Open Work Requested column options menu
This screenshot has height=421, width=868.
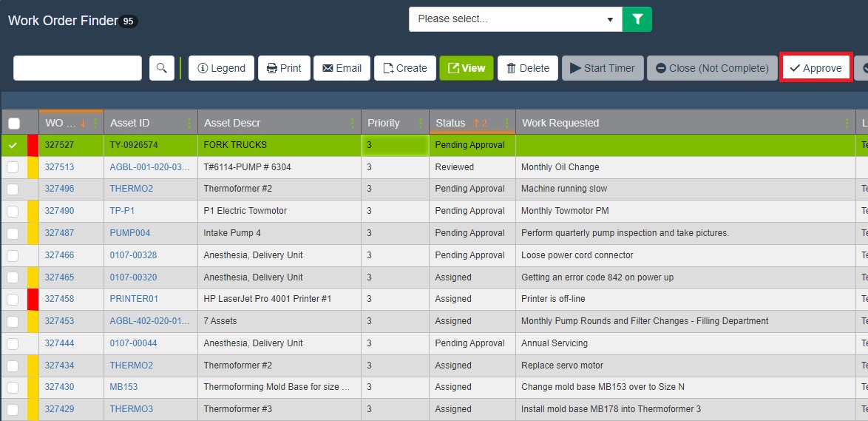click(847, 124)
